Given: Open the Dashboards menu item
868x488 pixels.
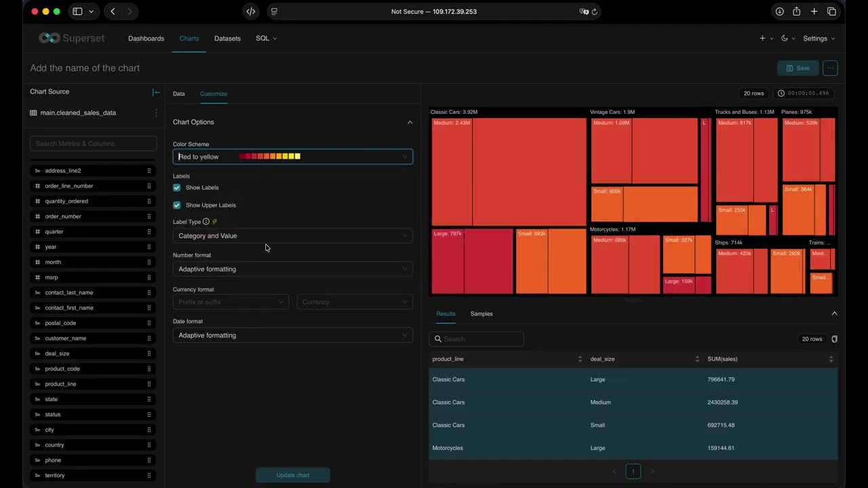Looking at the screenshot, I should [146, 39].
